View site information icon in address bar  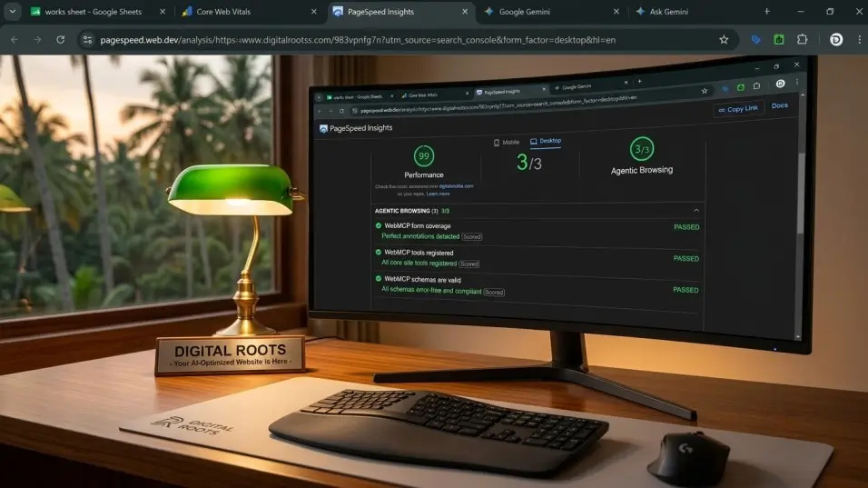pos(87,40)
